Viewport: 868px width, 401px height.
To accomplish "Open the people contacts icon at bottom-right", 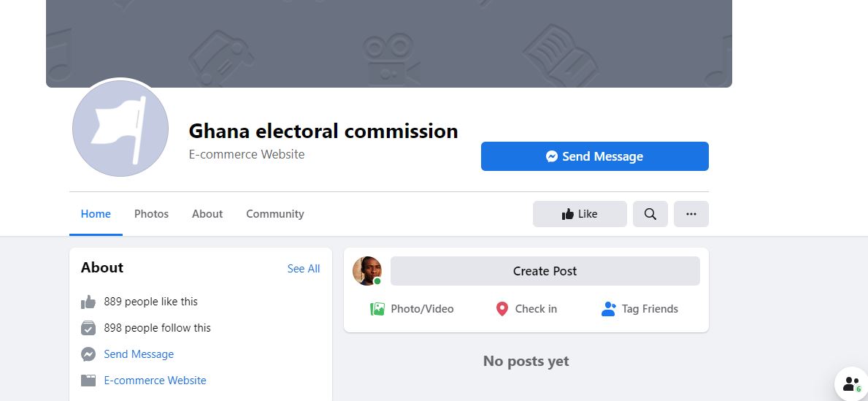I will 850,383.
